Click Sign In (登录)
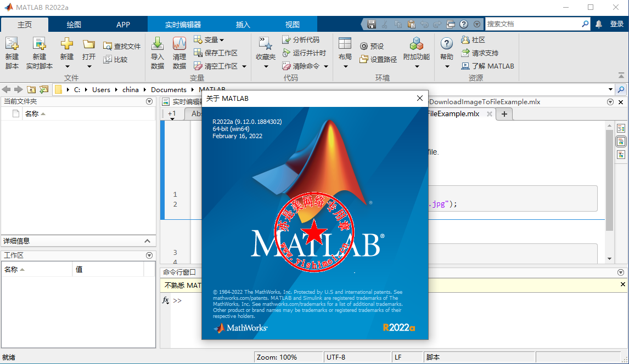Image resolution: width=629 pixels, height=364 pixels. pyautogui.click(x=616, y=24)
